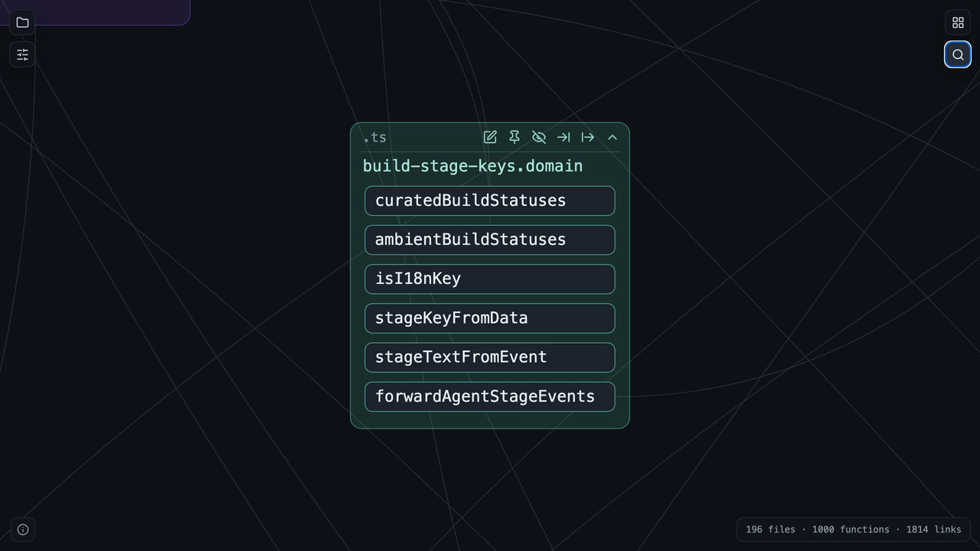Screen dimensions: 980x551
Task: Click the edit pencil icon on the card
Action: [490, 137]
